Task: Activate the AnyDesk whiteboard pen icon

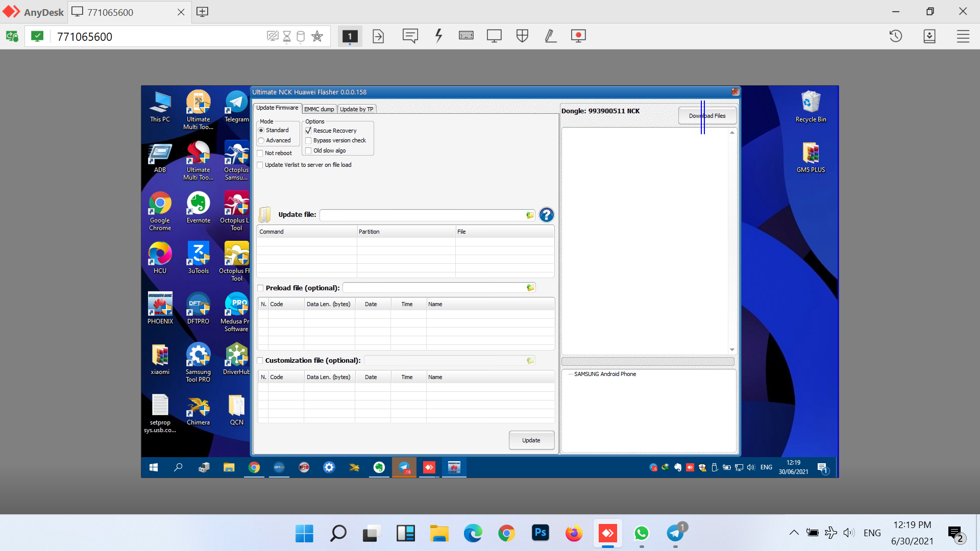Action: [x=550, y=36]
